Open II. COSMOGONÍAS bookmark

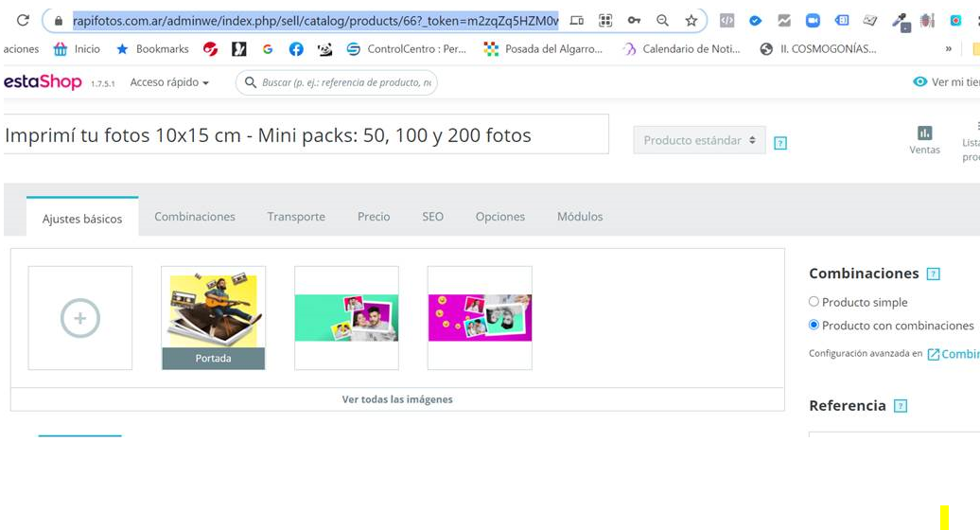point(817,49)
